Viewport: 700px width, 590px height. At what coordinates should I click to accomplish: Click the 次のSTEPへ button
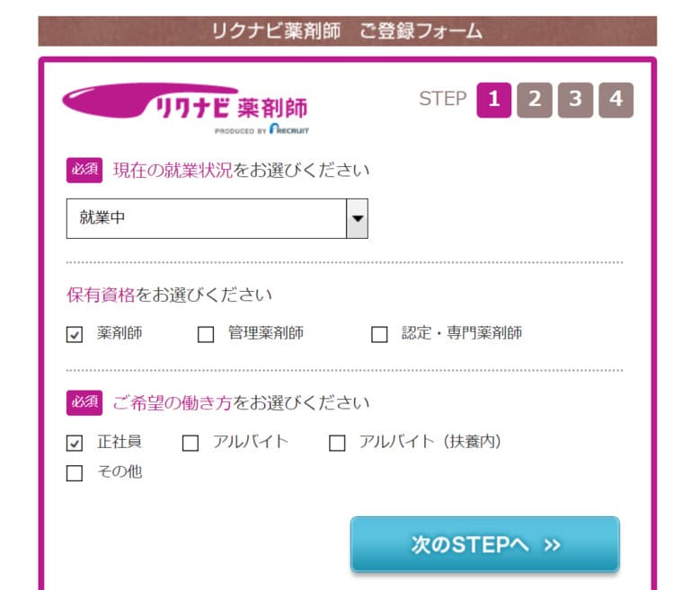point(485,544)
